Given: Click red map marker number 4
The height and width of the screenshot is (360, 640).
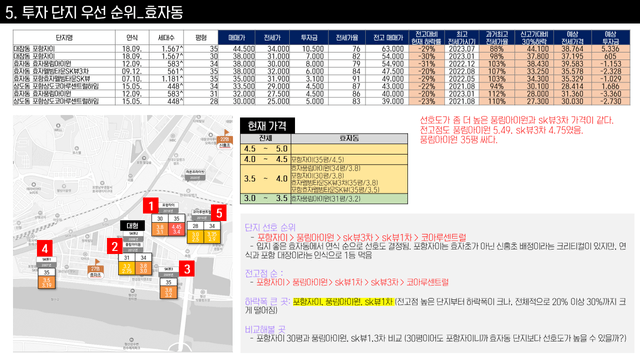Looking at the screenshot, I should [x=45, y=248].
